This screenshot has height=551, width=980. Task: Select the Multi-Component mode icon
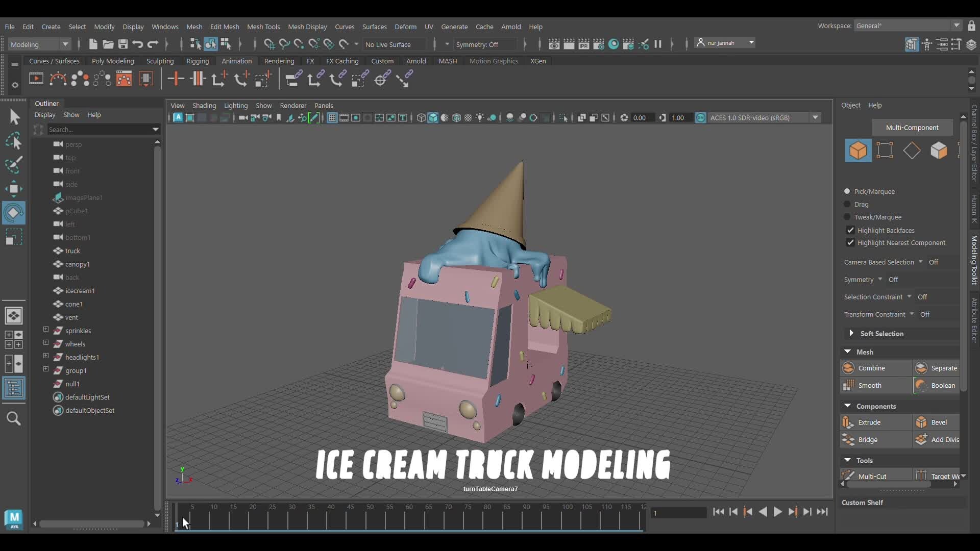tap(859, 151)
